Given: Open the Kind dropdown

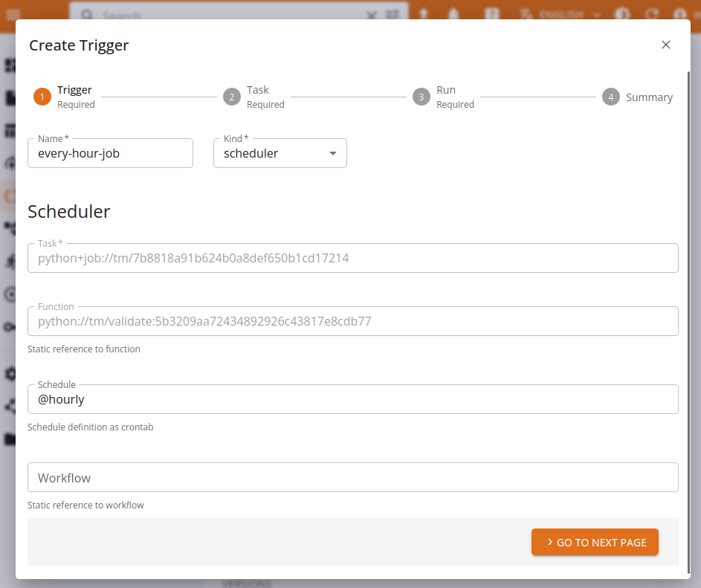Looking at the screenshot, I should (280, 154).
